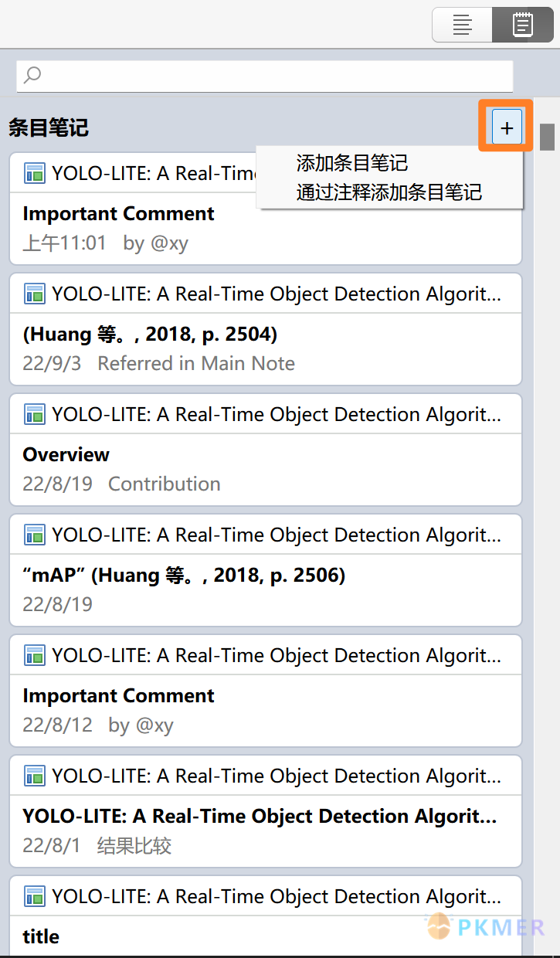Open the Overview note tagged Contribution

click(266, 469)
